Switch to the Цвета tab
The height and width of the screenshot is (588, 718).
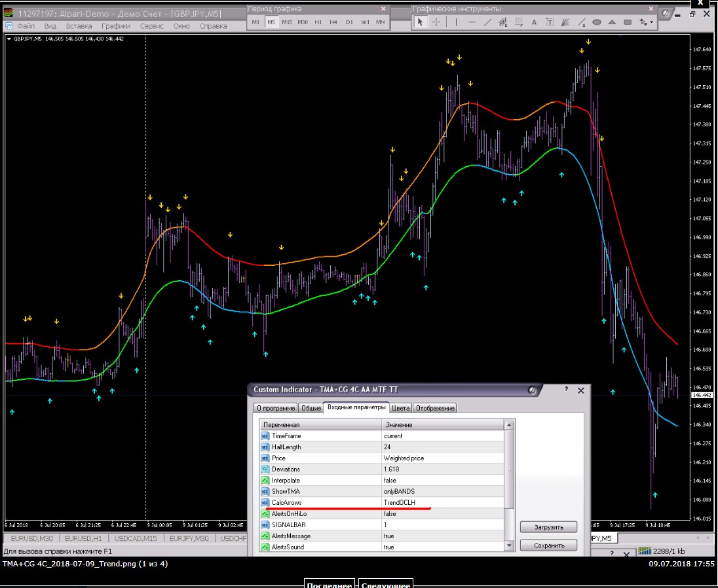click(x=400, y=408)
